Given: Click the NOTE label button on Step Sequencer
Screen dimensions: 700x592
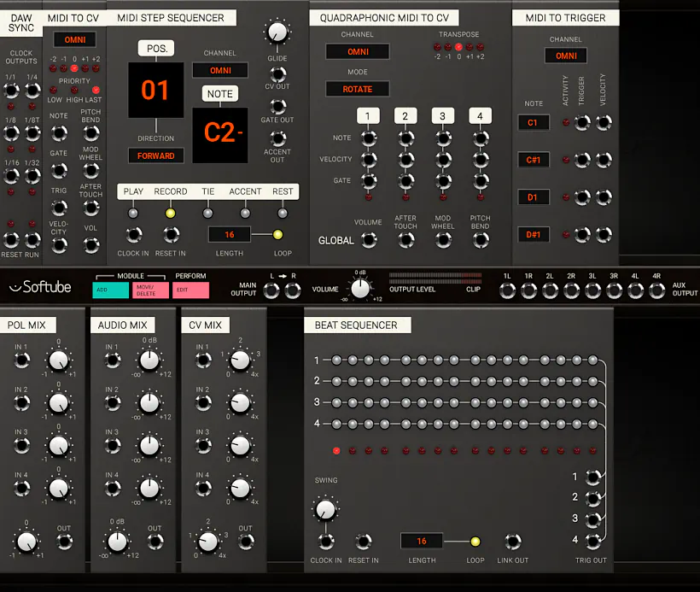Looking at the screenshot, I should (219, 94).
